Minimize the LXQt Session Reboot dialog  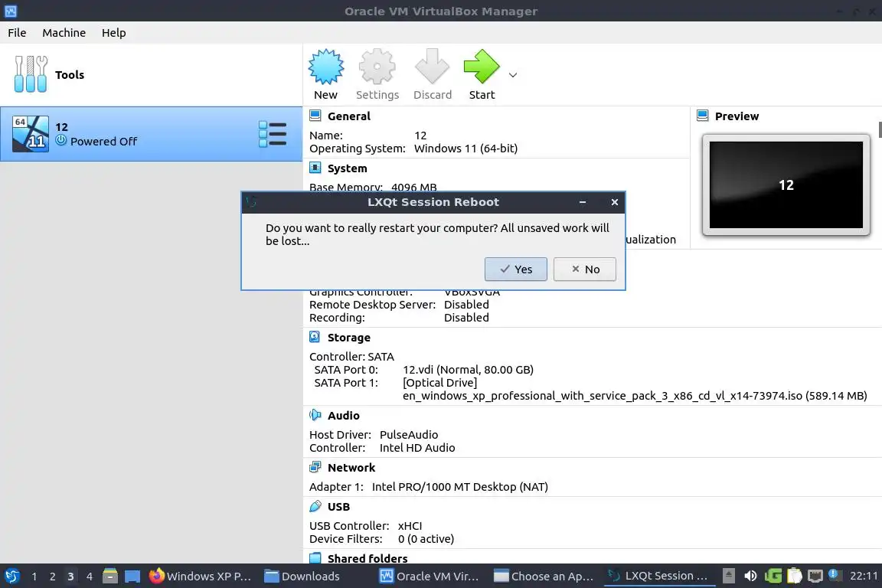tap(583, 202)
